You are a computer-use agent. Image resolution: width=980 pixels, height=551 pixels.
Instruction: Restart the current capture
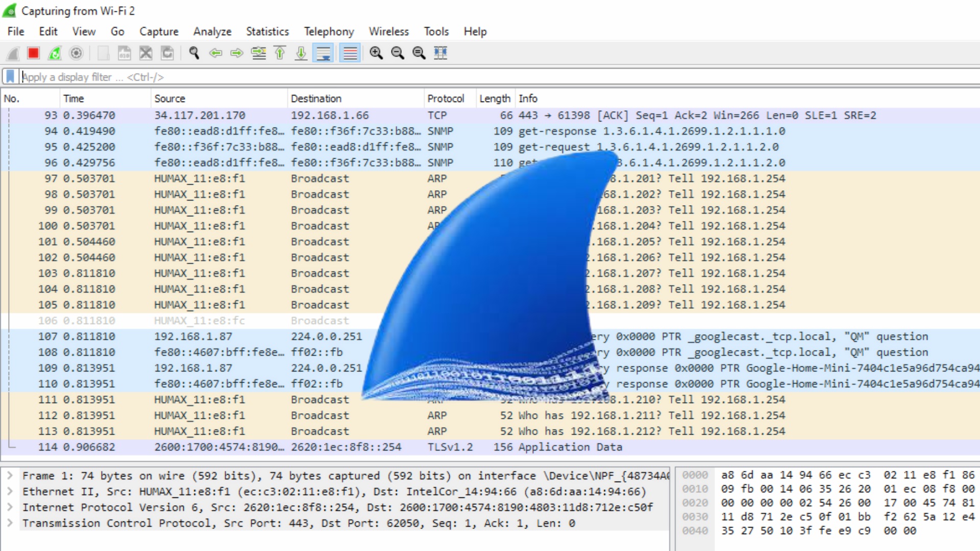tap(55, 53)
